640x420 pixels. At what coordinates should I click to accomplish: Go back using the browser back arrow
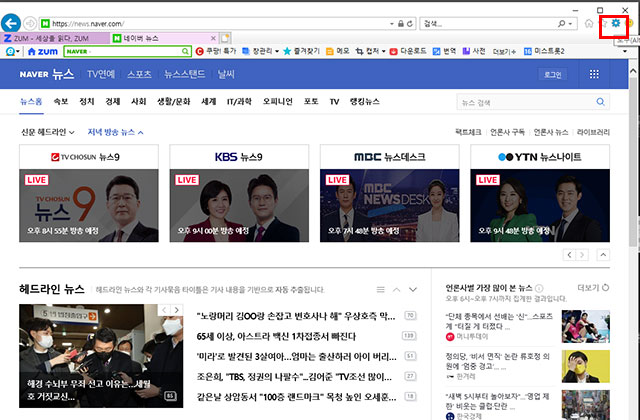pyautogui.click(x=11, y=23)
